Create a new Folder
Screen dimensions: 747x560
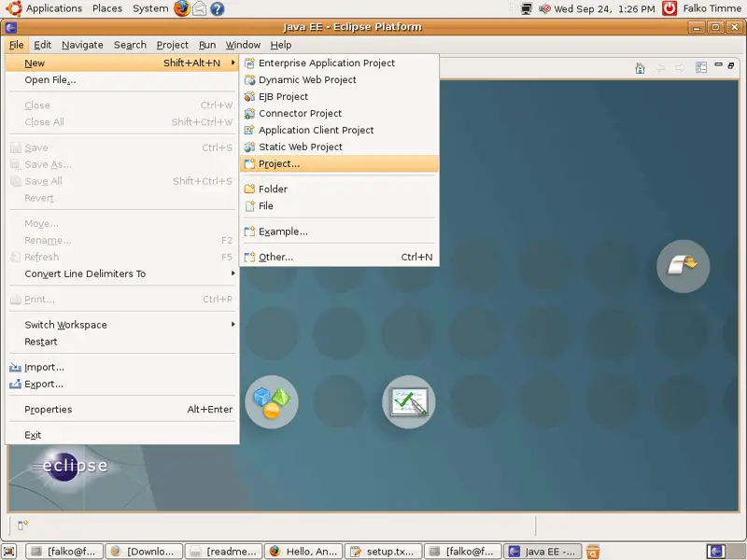pyautogui.click(x=339, y=189)
